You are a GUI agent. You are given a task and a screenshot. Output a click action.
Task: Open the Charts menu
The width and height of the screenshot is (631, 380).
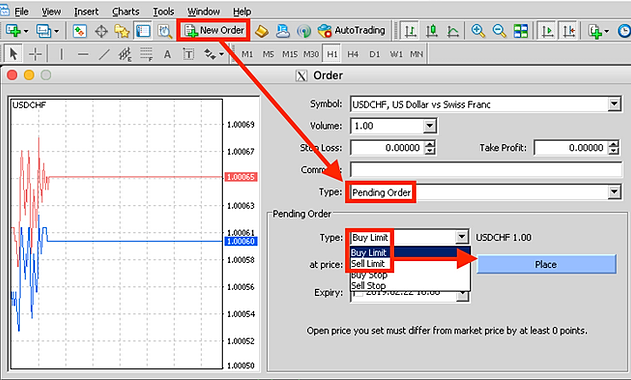pos(126,12)
